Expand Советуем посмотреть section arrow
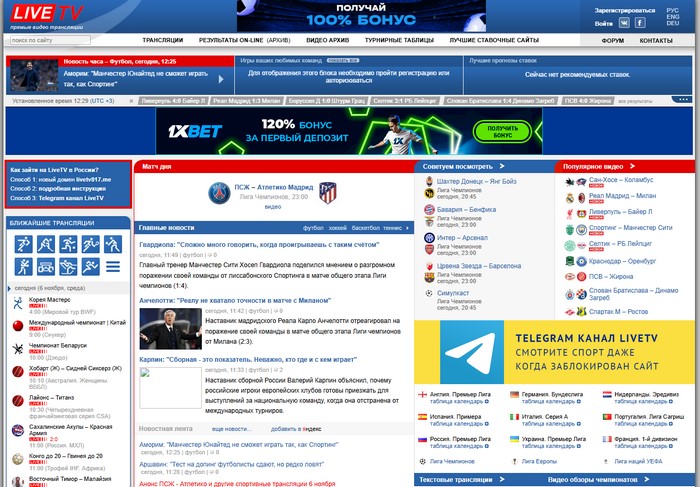700x487 pixels. click(502, 166)
